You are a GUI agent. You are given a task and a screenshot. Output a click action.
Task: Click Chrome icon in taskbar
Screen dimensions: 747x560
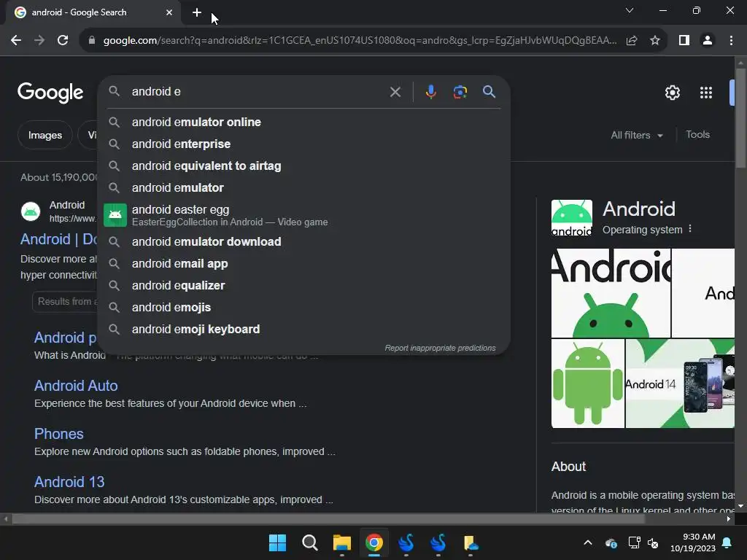tap(374, 542)
